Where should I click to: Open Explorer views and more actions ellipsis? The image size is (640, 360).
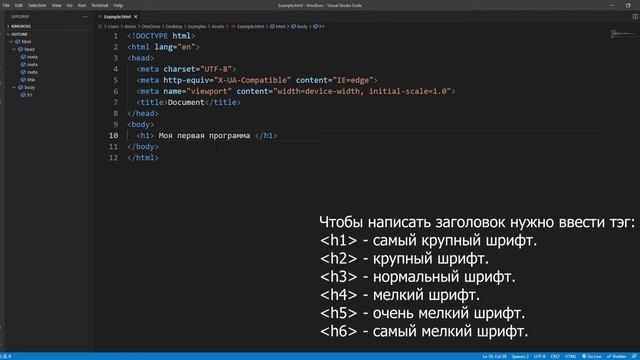85,17
